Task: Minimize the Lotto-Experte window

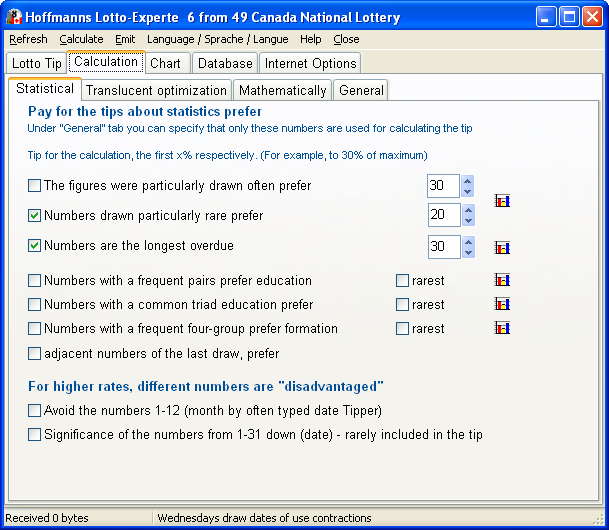Action: [546, 17]
